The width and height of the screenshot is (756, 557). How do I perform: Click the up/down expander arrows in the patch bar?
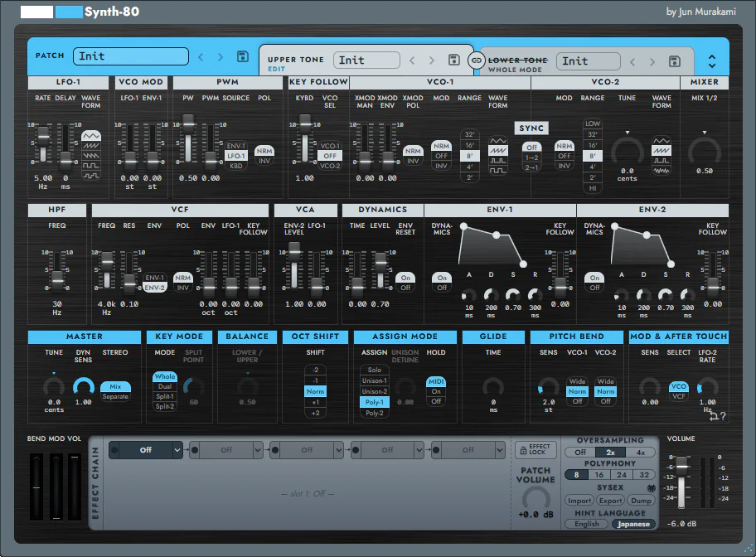pos(711,61)
